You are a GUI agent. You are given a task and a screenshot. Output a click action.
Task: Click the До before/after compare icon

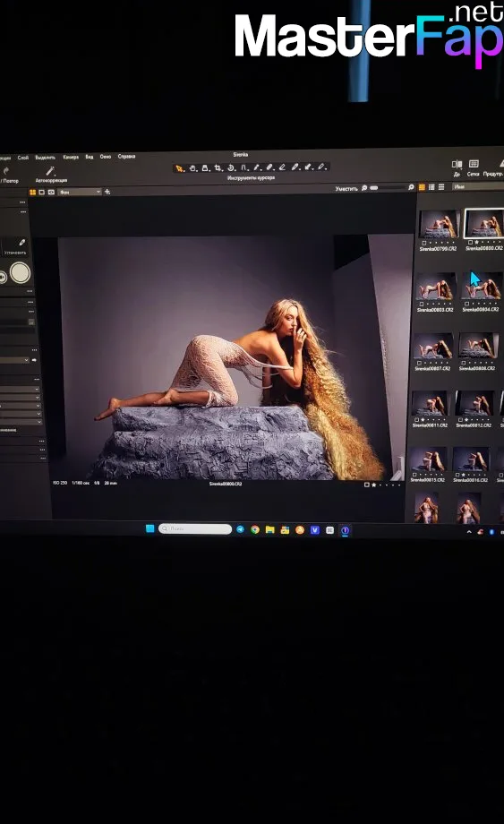(457, 165)
